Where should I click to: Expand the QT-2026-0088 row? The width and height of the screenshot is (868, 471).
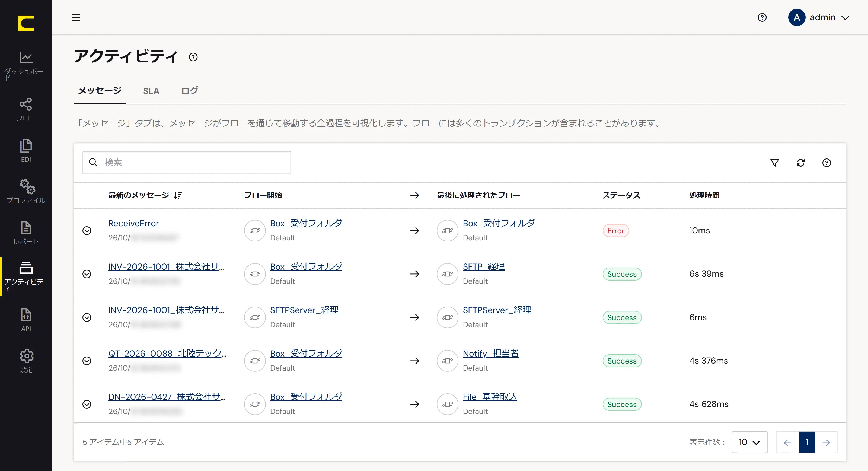click(x=87, y=361)
